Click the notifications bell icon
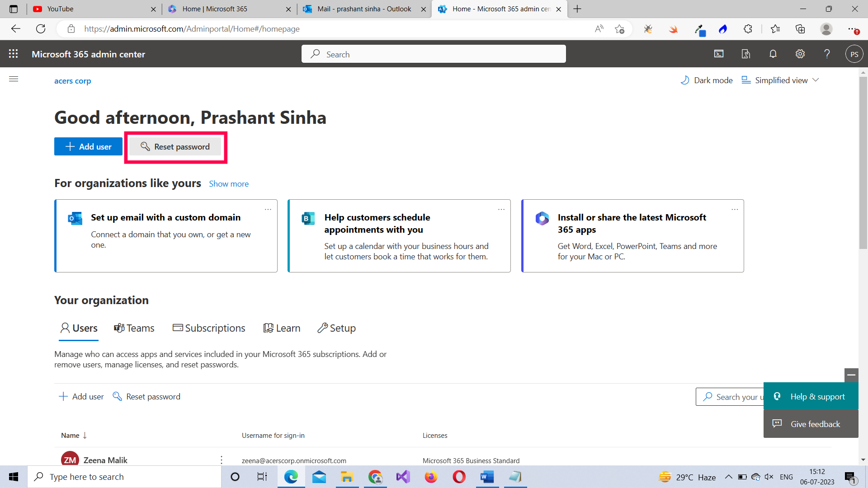 (773, 54)
